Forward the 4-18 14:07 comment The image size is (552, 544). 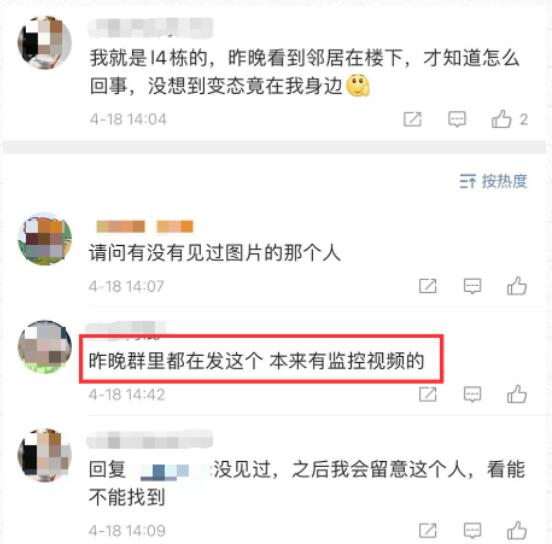(428, 286)
